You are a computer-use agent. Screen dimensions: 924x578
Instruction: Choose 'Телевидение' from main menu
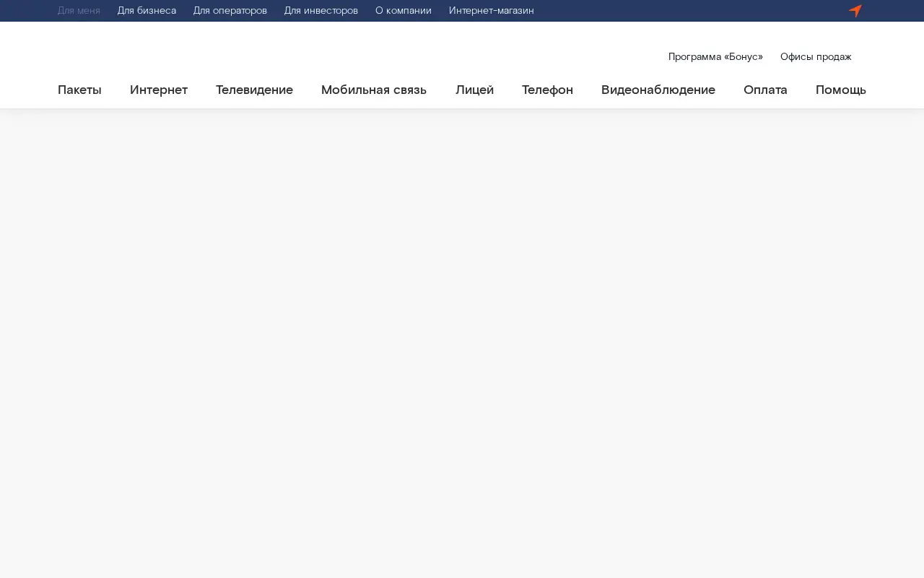point(254,90)
